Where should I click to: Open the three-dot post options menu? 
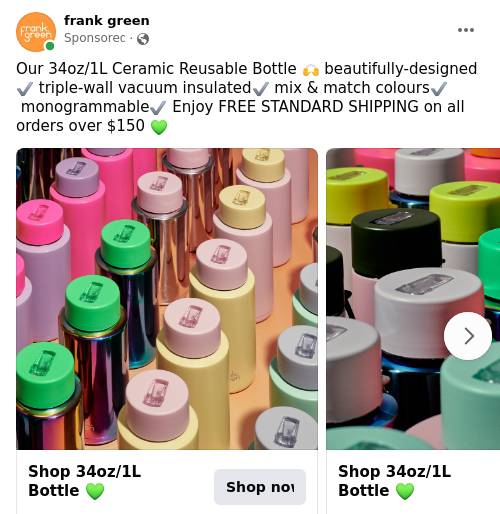coord(466,30)
